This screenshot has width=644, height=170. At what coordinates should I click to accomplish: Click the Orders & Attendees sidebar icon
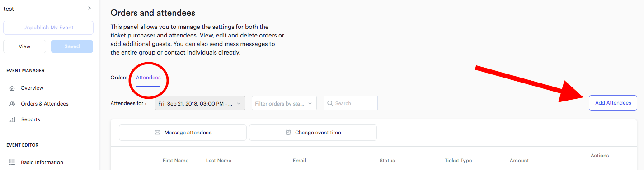(x=12, y=104)
